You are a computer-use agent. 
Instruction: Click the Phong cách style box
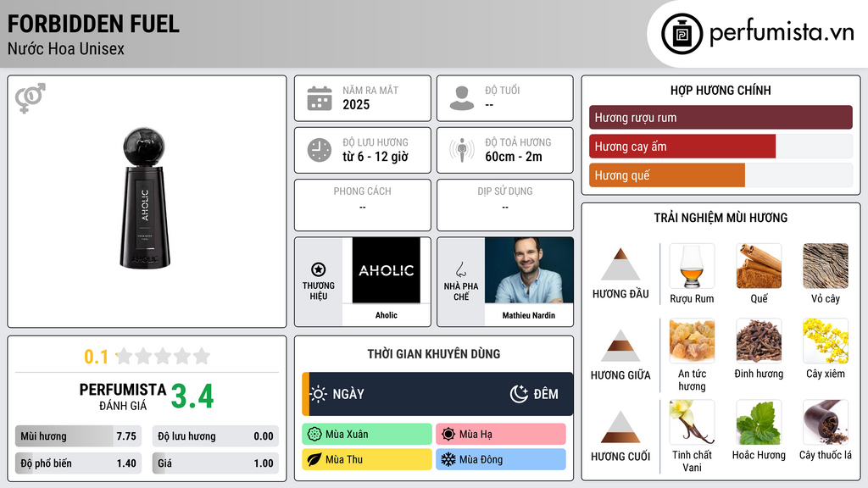pos(363,205)
